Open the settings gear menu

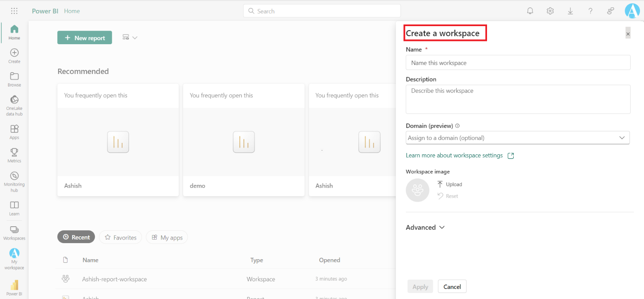[x=550, y=11]
